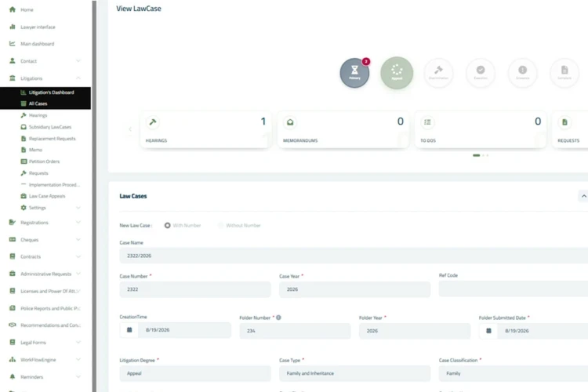This screenshot has width=588, height=392.
Task: Click the View LawCase page title
Action: (x=139, y=9)
